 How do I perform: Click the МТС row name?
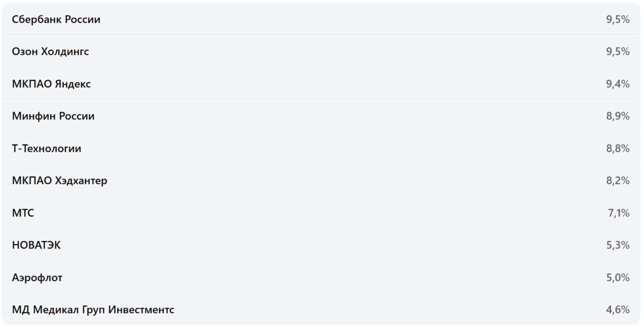tap(23, 213)
